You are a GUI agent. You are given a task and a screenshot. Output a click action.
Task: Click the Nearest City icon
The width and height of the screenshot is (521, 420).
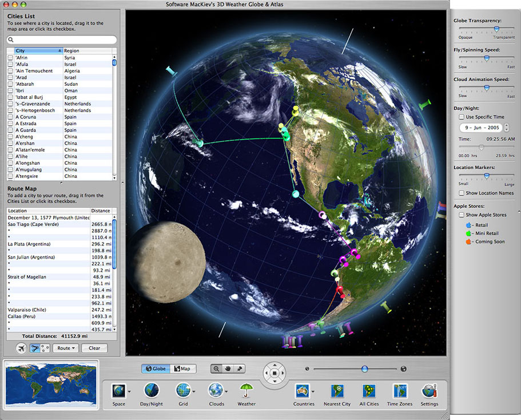(x=337, y=391)
